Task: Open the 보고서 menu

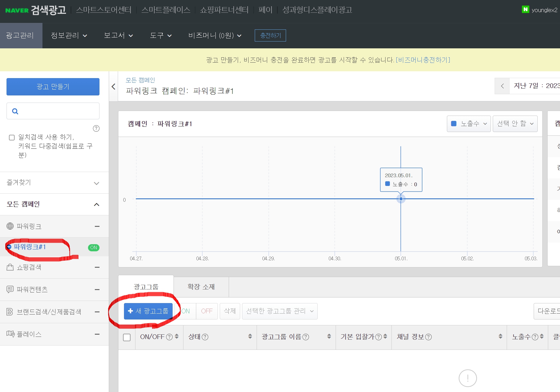Action: pos(118,36)
